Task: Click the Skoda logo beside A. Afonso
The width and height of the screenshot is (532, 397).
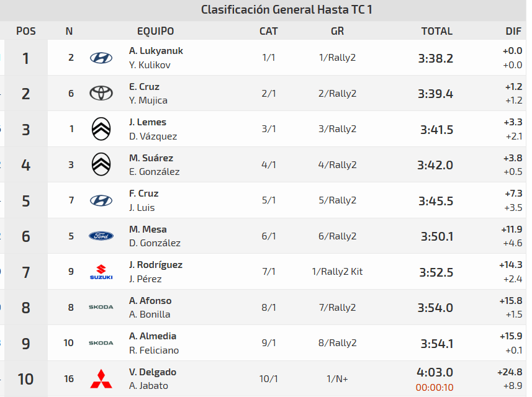Action: [101, 307]
